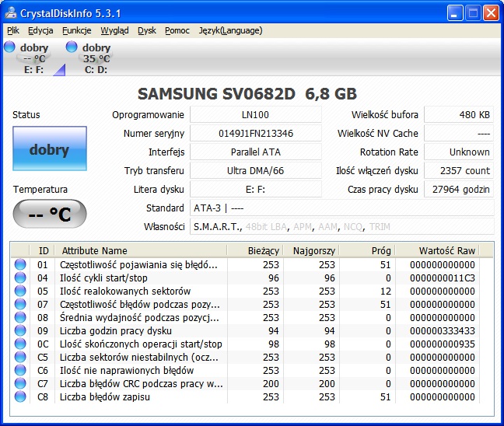The image size is (504, 426).
Task: Select row Ilość nie naprawionych błędów
Action: tap(246, 370)
